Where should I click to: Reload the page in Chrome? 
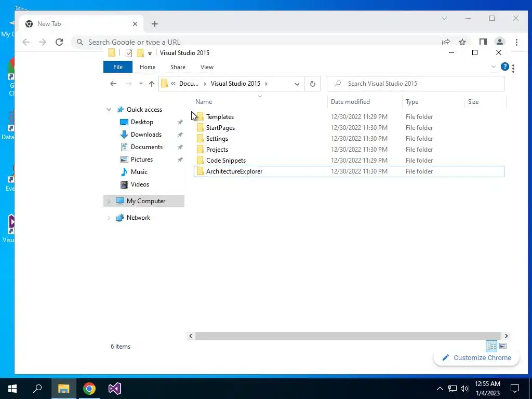click(x=59, y=42)
